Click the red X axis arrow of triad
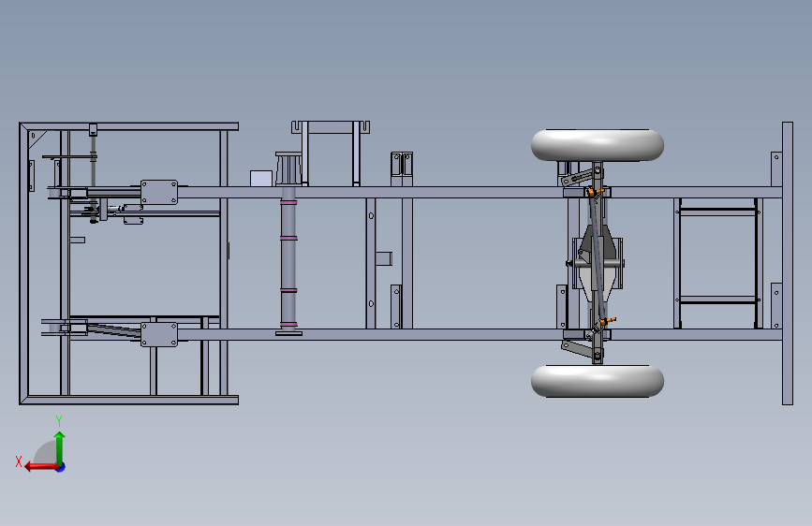 [41, 467]
